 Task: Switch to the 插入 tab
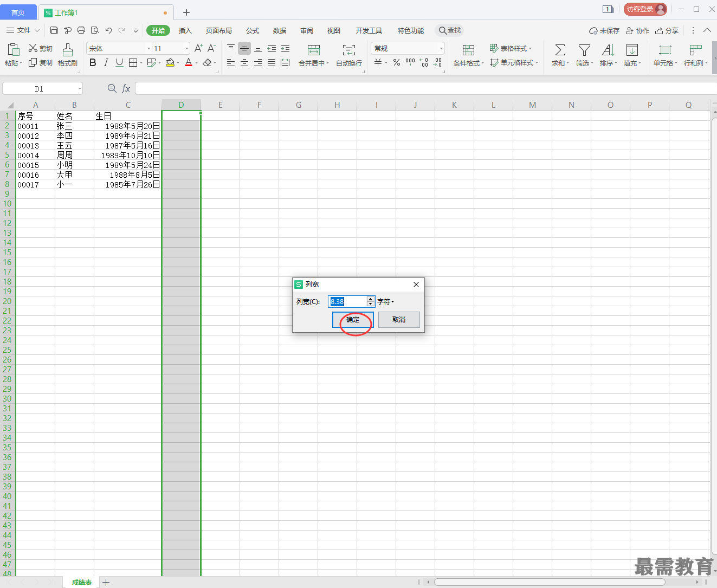point(185,30)
